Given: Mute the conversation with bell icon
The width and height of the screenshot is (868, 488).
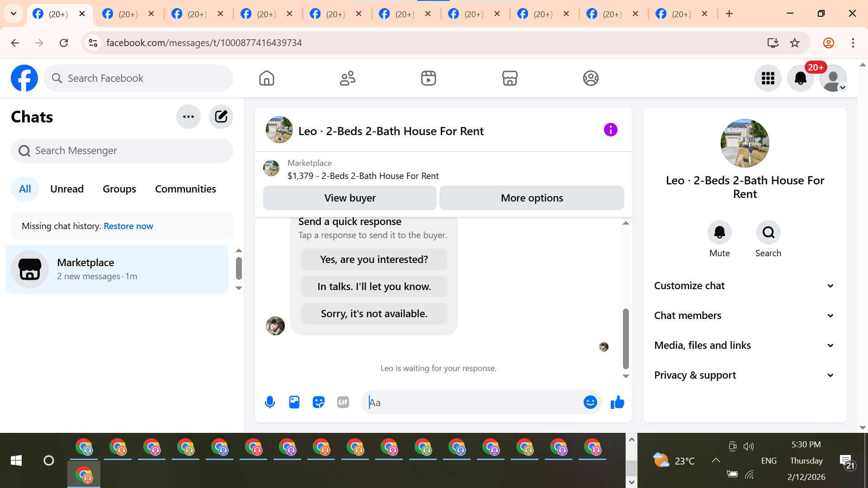Looking at the screenshot, I should point(719,232).
